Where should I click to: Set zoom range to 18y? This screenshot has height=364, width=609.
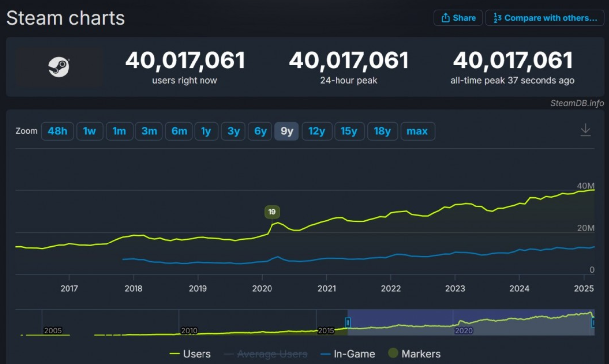(382, 131)
